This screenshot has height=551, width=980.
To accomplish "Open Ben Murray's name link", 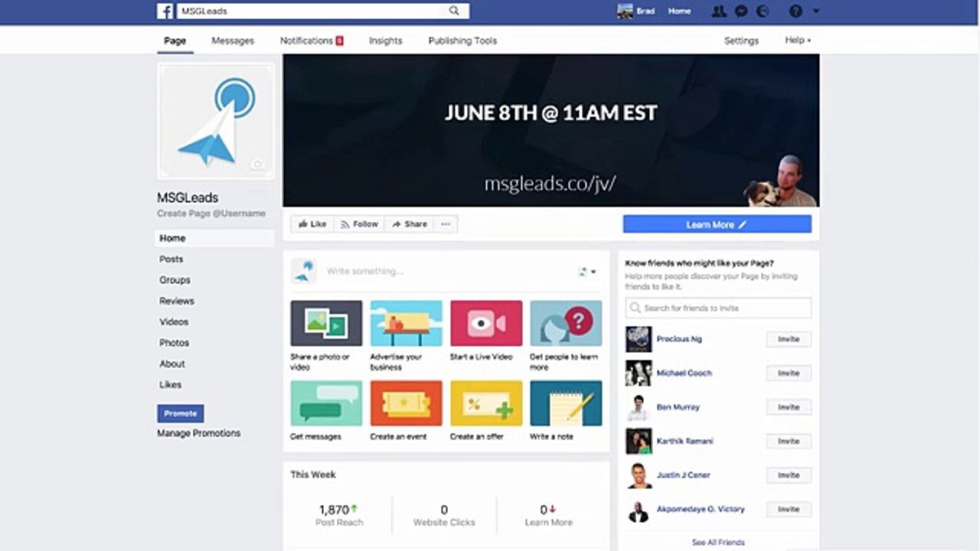I will click(678, 407).
